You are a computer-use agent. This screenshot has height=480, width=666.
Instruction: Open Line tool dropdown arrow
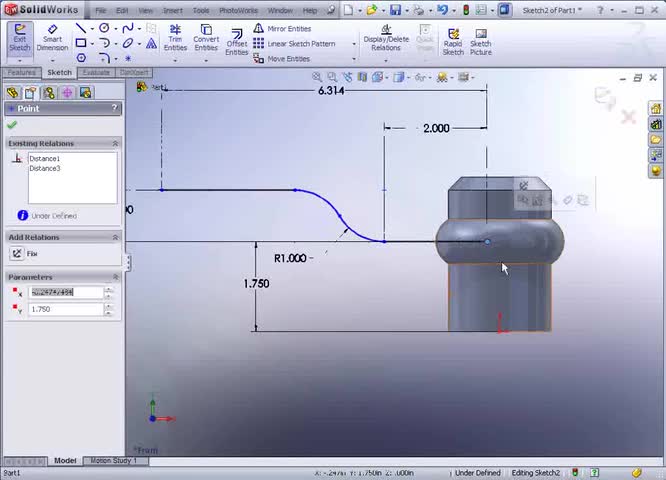tap(92, 29)
